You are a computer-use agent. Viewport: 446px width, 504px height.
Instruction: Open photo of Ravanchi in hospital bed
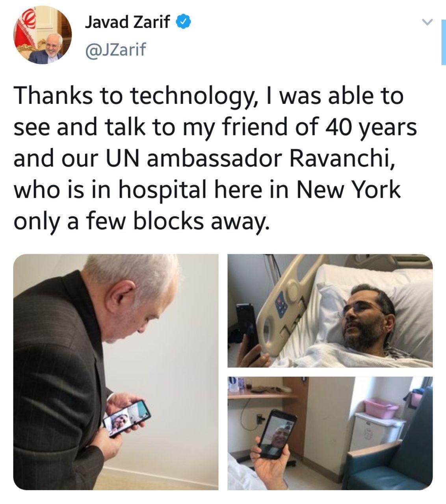[x=330, y=311]
